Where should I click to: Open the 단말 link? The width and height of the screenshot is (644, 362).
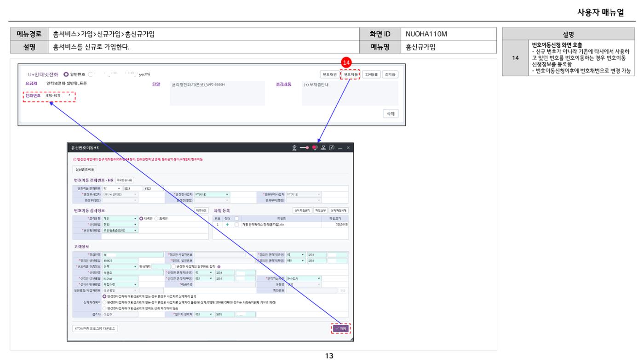pos(156,84)
